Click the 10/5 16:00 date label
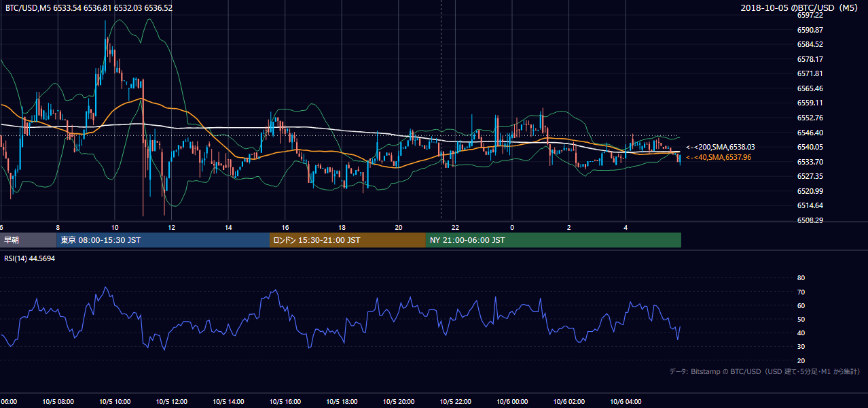 pyautogui.click(x=285, y=402)
